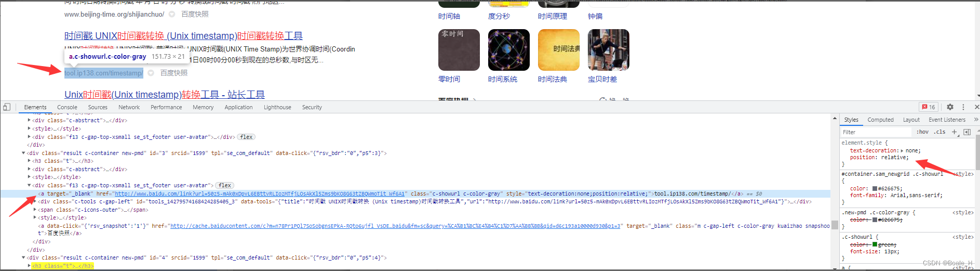Add a new style rule with plus icon

point(954,132)
